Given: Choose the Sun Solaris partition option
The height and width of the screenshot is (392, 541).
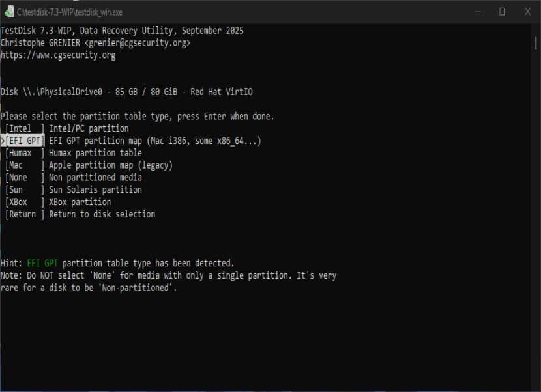Looking at the screenshot, I should 74,190.
